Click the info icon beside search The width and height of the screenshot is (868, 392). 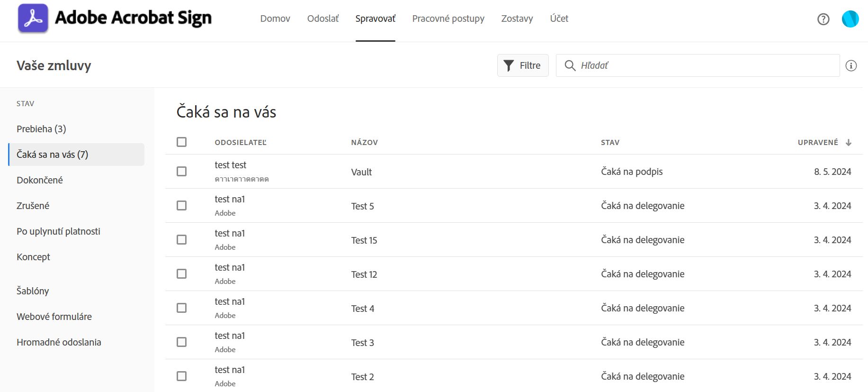[x=851, y=66]
